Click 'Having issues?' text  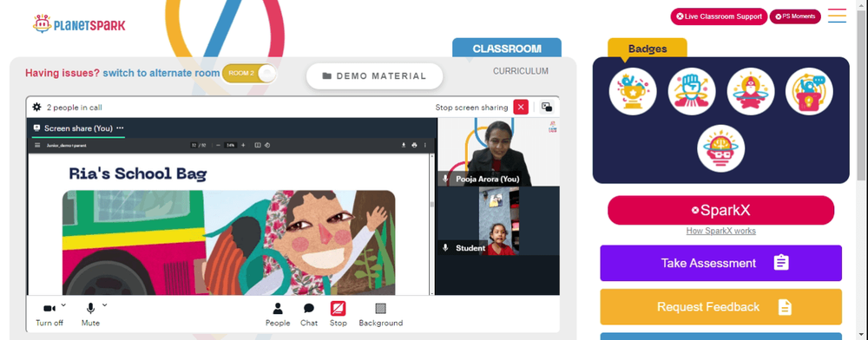click(x=62, y=73)
